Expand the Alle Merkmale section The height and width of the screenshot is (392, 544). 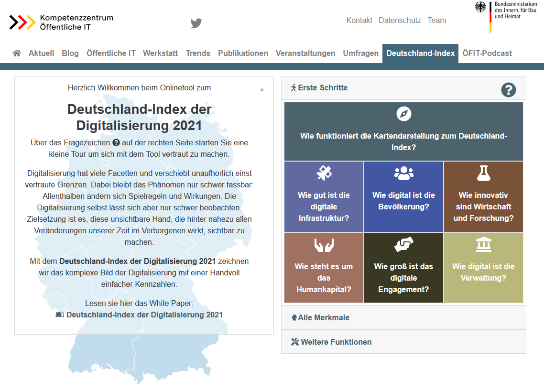(403, 317)
